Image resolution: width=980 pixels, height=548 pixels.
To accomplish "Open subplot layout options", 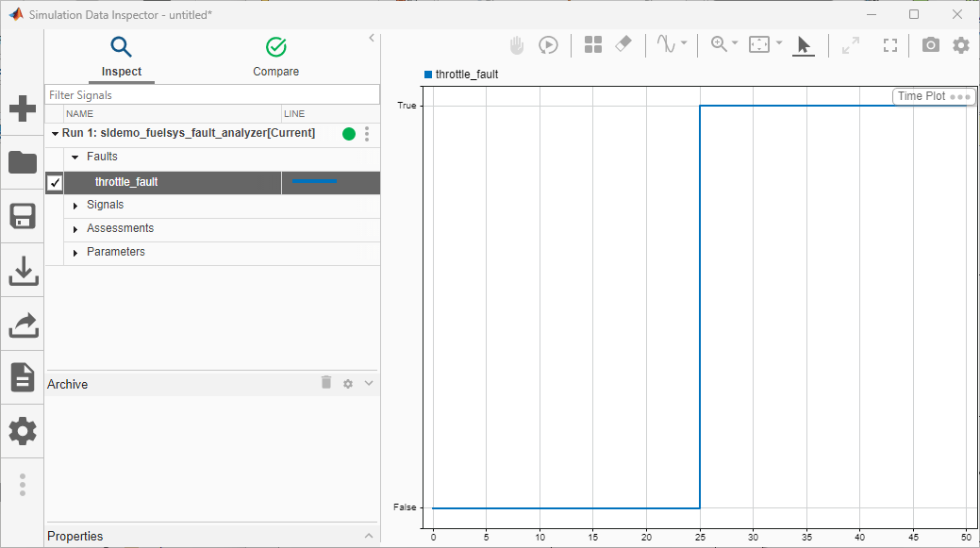I will tap(592, 44).
